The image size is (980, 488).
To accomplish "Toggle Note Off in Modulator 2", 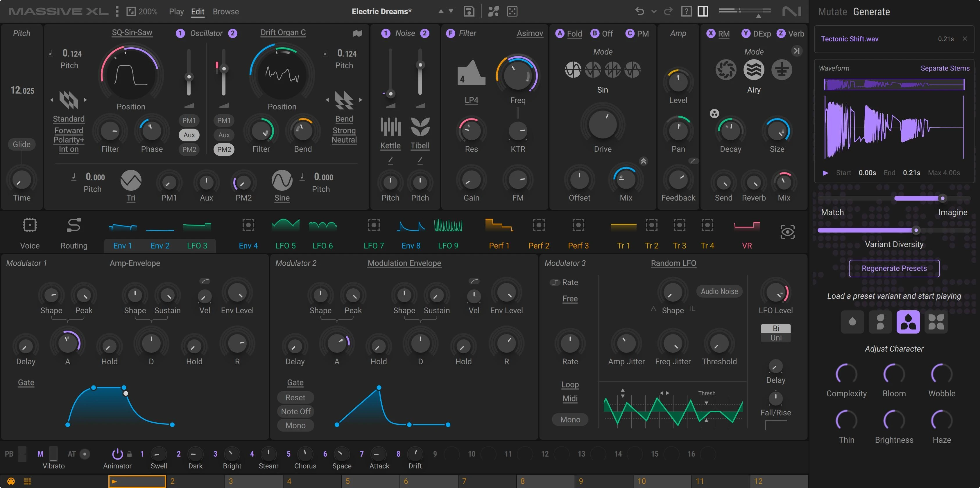I will pyautogui.click(x=295, y=412).
